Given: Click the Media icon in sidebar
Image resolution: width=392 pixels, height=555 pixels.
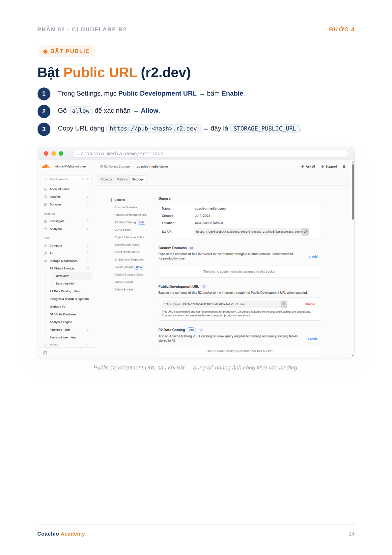Looking at the screenshot, I should click(45, 345).
